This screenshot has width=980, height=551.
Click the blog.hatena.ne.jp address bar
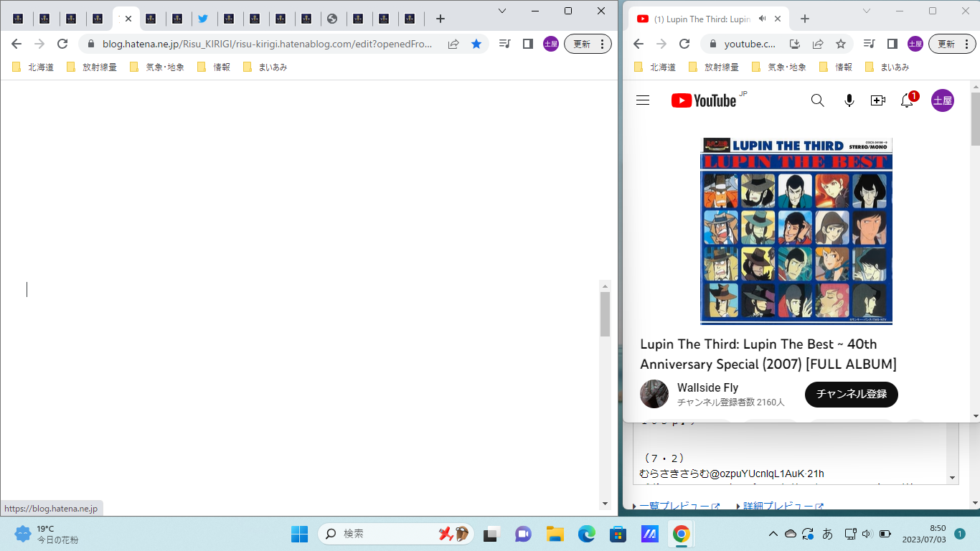tap(268, 44)
